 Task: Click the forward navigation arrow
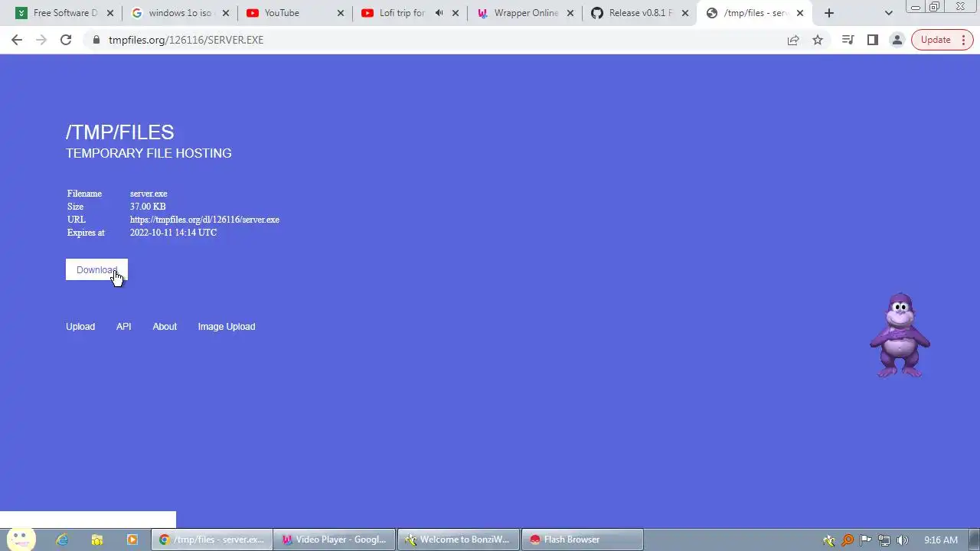[41, 40]
